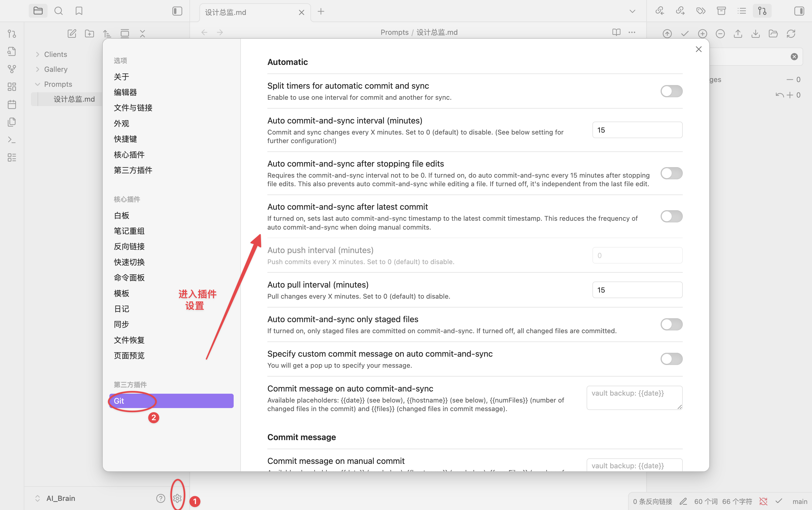This screenshot has width=812, height=510.
Task: Enable Auto commit-and-sync only staged files
Action: click(x=671, y=325)
